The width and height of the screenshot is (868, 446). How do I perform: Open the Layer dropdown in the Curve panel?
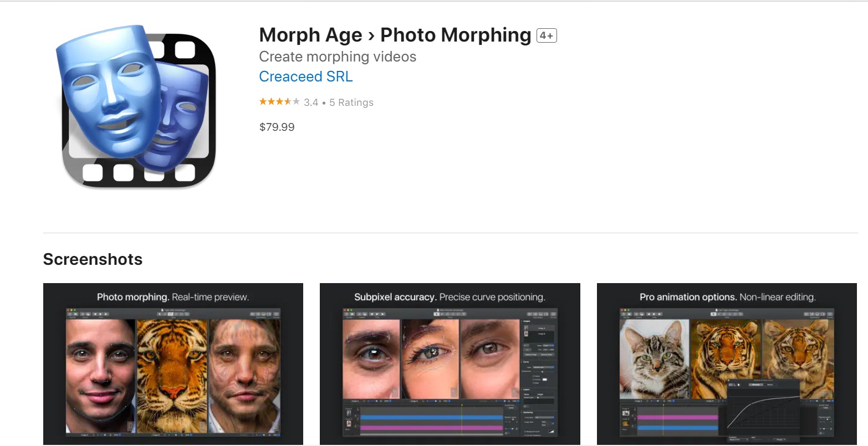pyautogui.click(x=543, y=367)
